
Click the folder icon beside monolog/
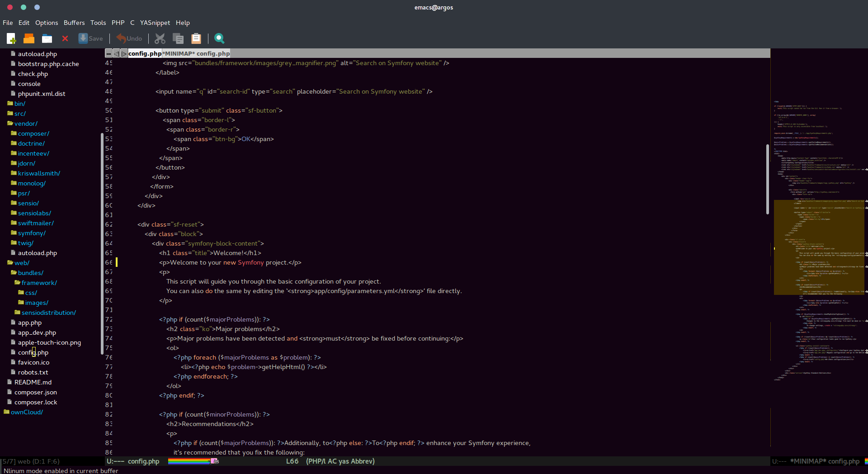pos(14,183)
